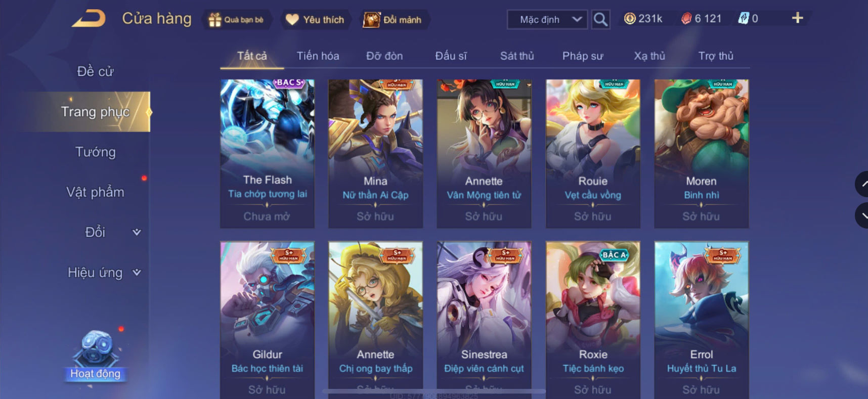Screen dimensions: 868x399
Task: Tap the red gem currency icon
Action: (x=686, y=19)
